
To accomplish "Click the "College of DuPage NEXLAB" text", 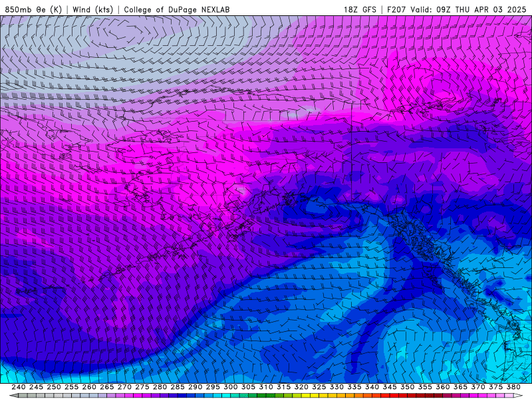I will pos(177,9).
